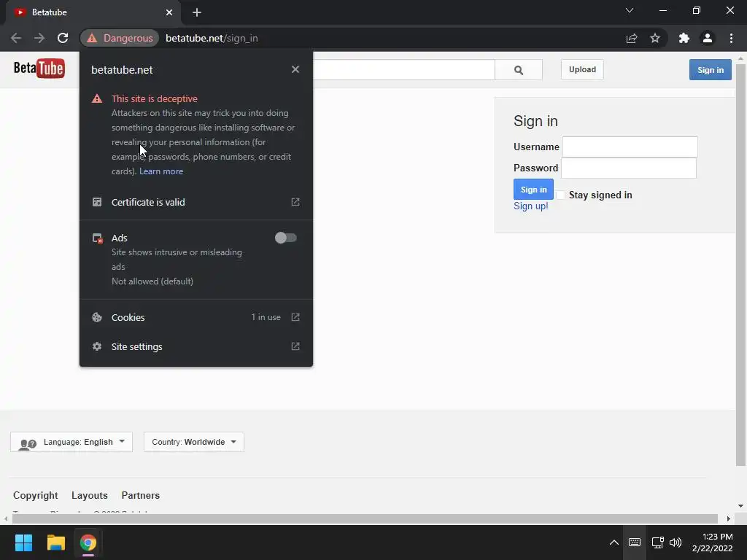Screen dimensions: 747x560
Task: Open the Language: English dropdown
Action: (x=71, y=442)
